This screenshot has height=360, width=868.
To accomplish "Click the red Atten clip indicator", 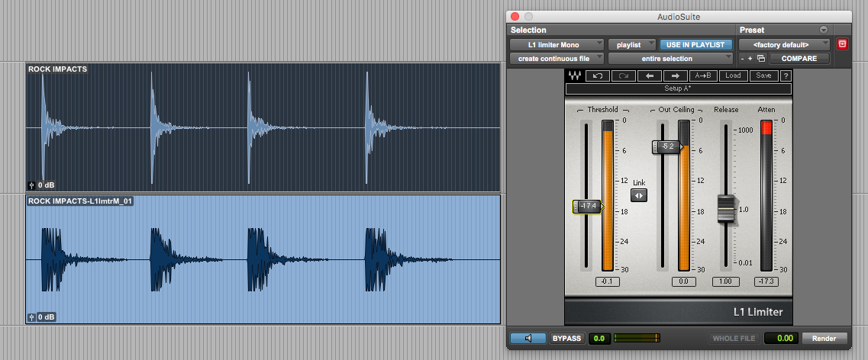I will tap(766, 127).
